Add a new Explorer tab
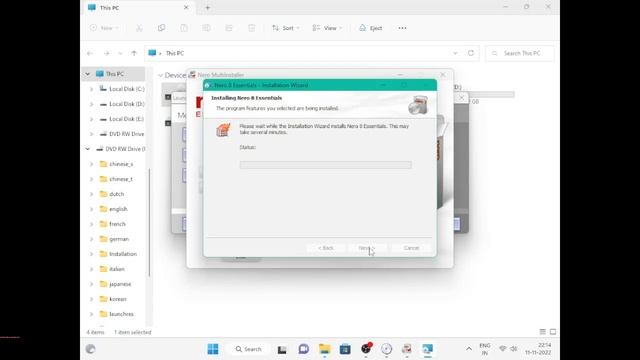The height and width of the screenshot is (360, 640). 208,8
